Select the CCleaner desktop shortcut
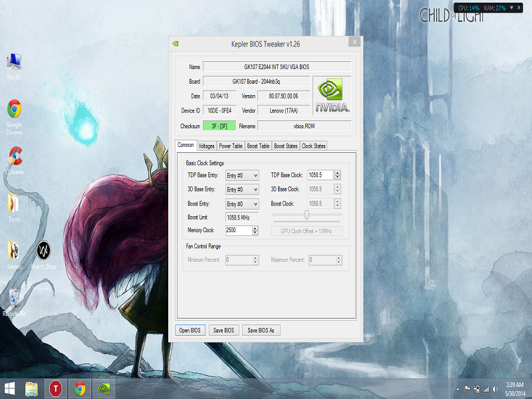The width and height of the screenshot is (532, 399). pyautogui.click(x=15, y=160)
